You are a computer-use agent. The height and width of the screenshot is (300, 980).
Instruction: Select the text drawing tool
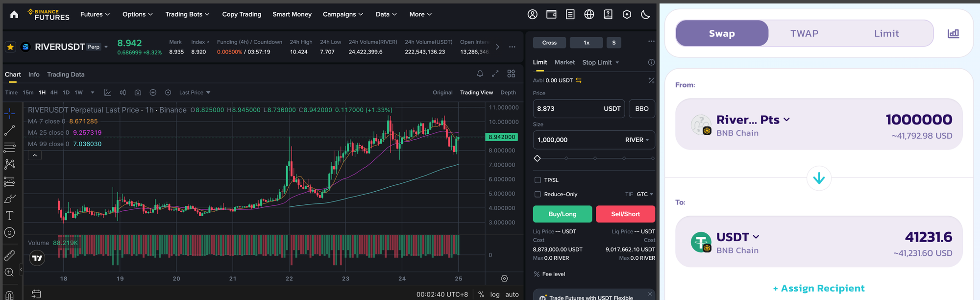[9, 216]
